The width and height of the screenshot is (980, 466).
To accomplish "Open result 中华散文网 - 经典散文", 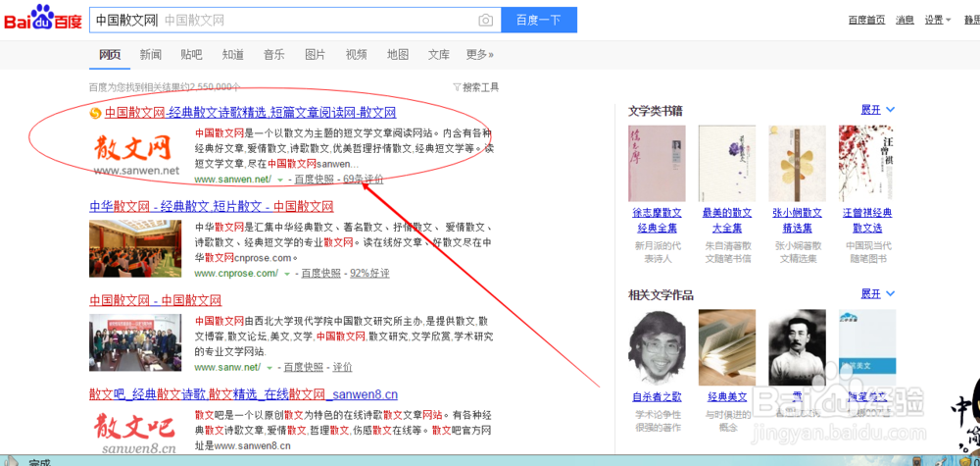I will coord(212,206).
